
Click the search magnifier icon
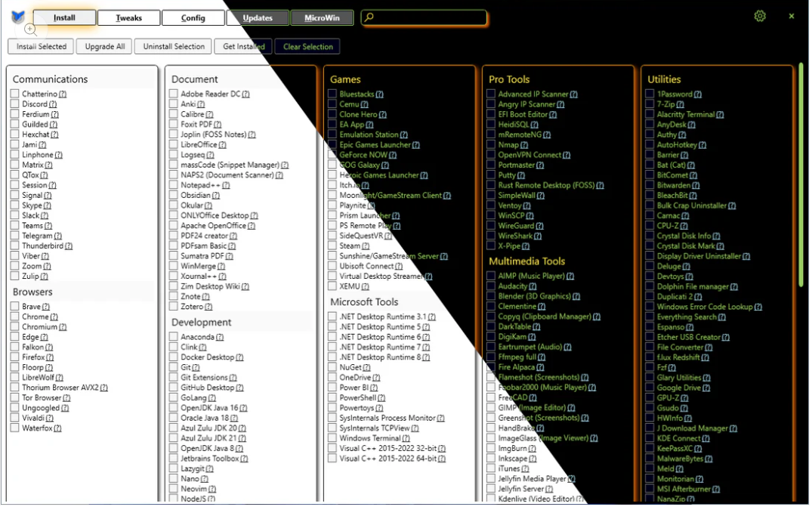369,17
